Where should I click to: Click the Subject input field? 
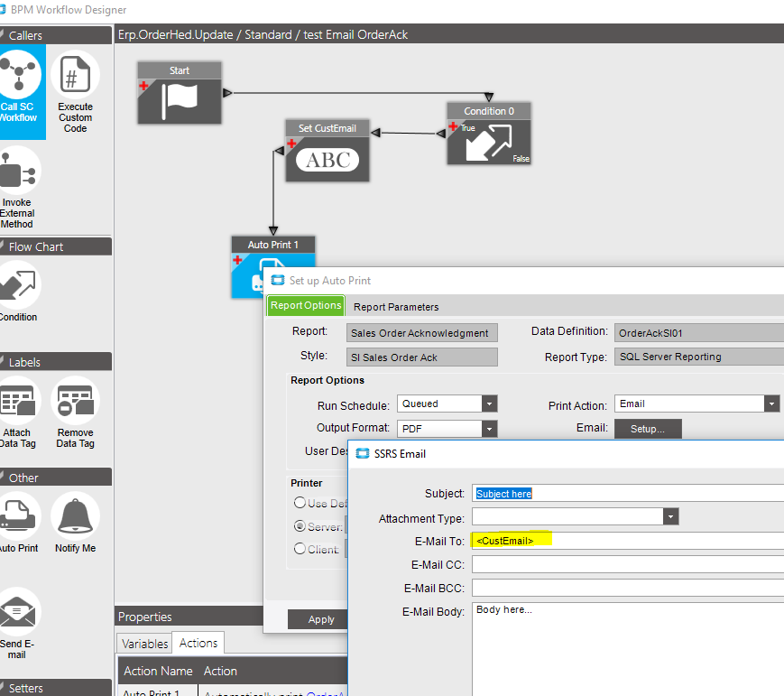pyautogui.click(x=628, y=494)
